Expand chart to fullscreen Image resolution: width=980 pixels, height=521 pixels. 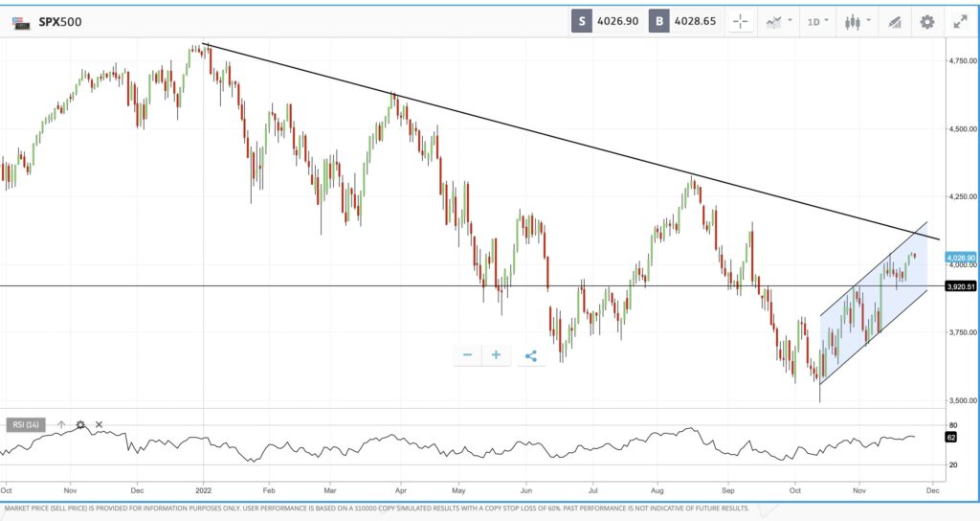(960, 21)
